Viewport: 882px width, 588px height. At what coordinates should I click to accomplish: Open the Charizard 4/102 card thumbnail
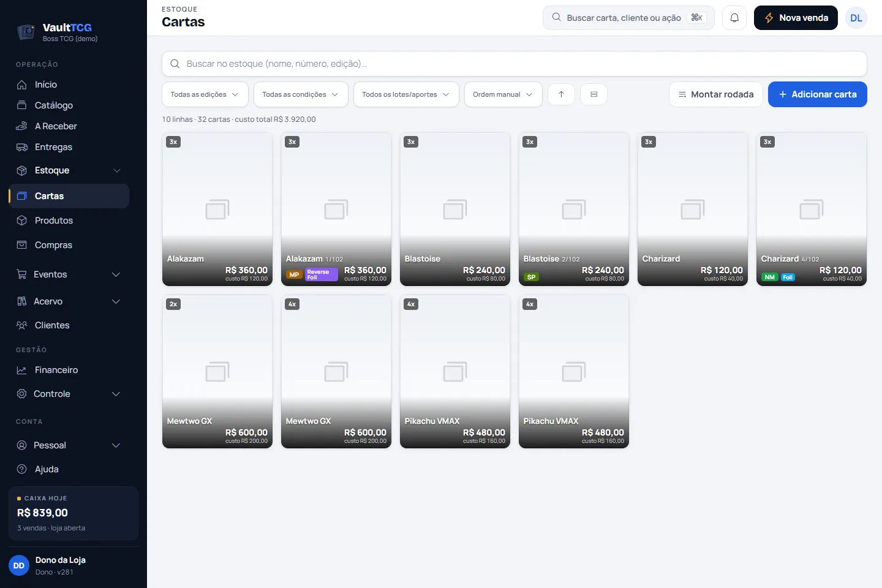coord(812,209)
